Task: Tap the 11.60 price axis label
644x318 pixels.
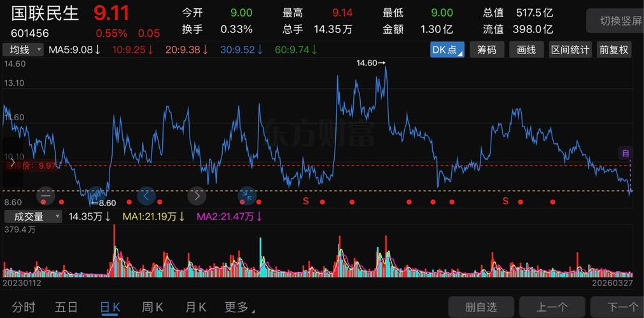Action: click(15, 118)
